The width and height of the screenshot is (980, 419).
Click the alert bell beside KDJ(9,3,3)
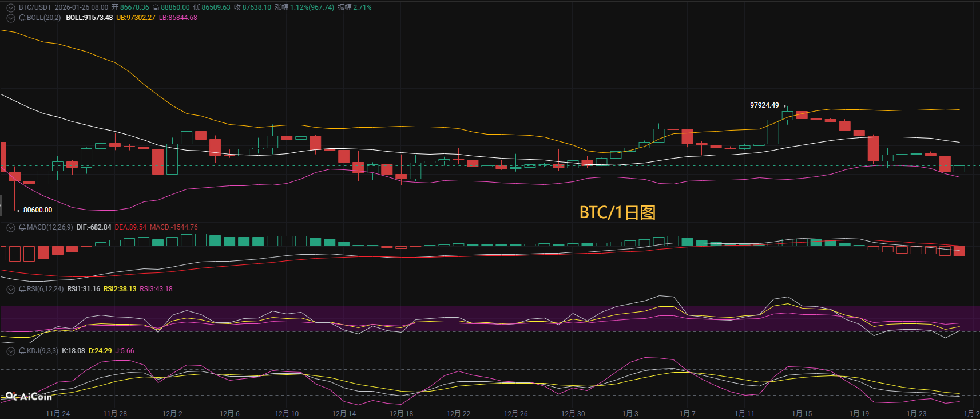pos(22,351)
